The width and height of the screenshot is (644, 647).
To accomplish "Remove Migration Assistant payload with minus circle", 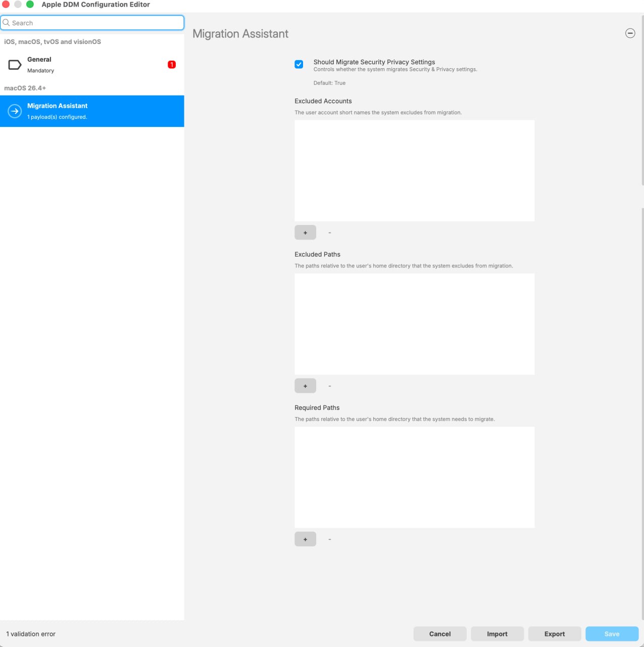I will [x=630, y=33].
